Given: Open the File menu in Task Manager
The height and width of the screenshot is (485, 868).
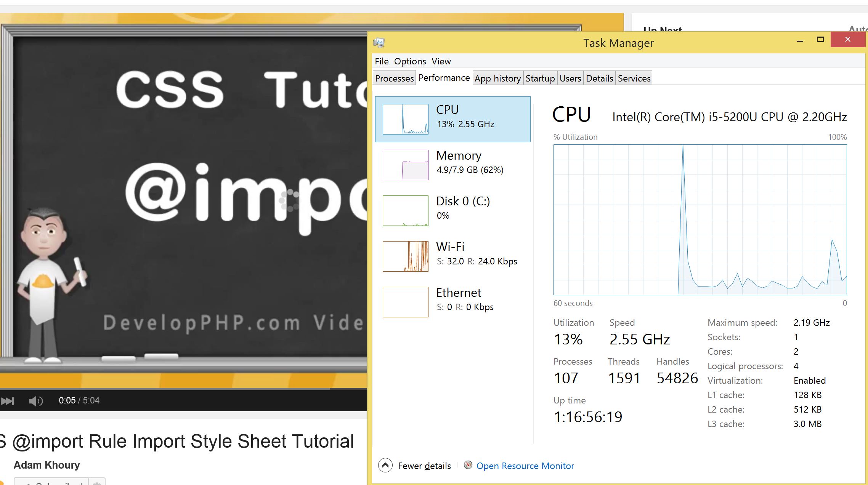Looking at the screenshot, I should 382,61.
